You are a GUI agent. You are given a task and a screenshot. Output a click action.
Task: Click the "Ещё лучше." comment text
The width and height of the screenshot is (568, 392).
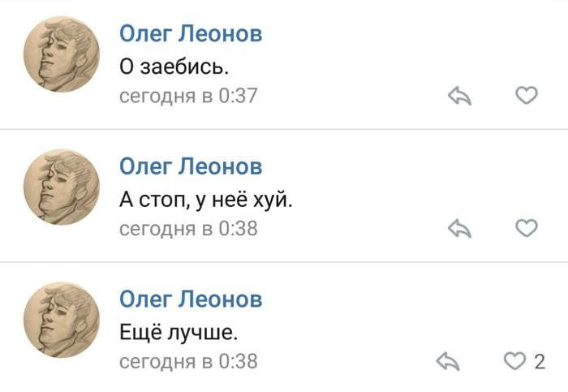click(x=179, y=330)
